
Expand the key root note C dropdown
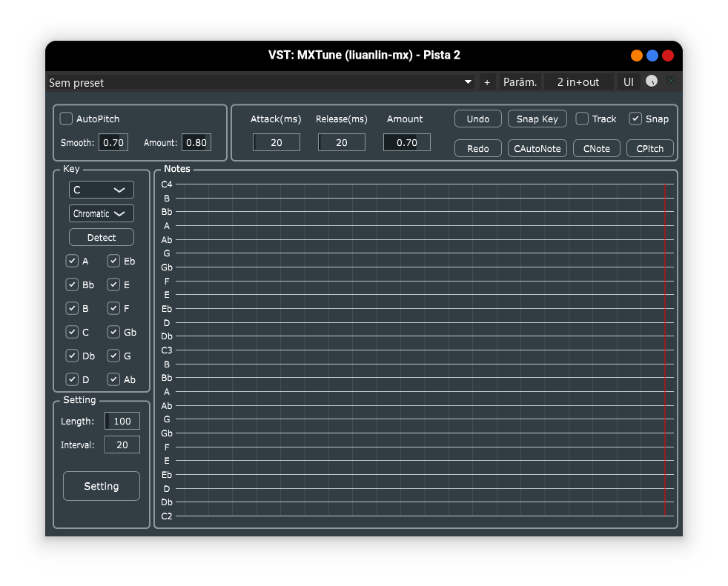102,190
